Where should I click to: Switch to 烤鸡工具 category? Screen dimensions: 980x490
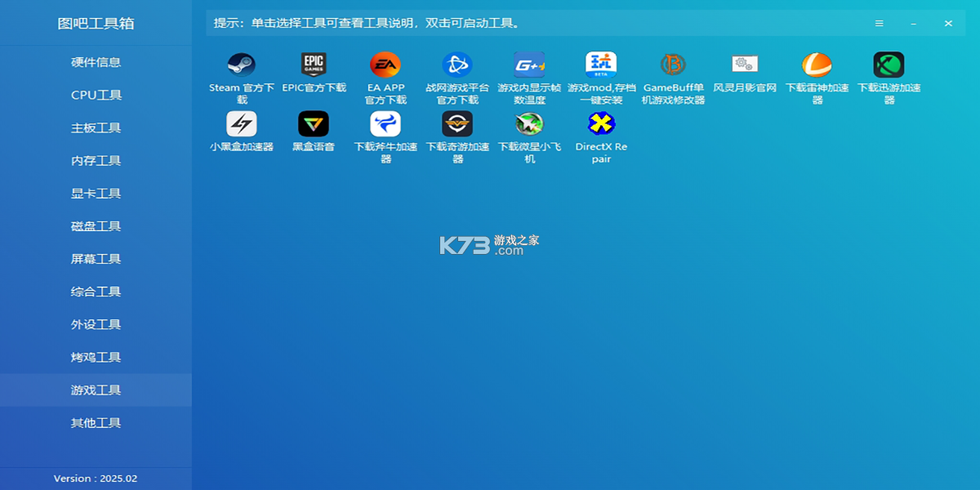pyautogui.click(x=96, y=357)
